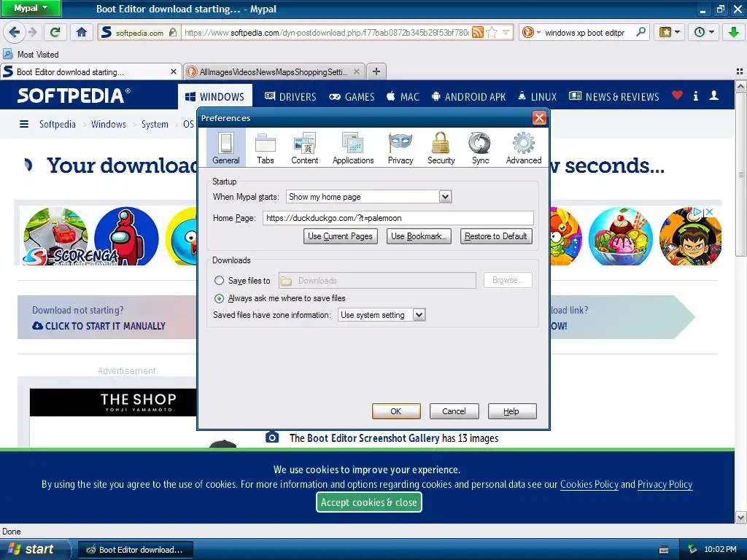The width and height of the screenshot is (747, 560).
Task: Click the Softpedia info icon
Action: (x=696, y=96)
